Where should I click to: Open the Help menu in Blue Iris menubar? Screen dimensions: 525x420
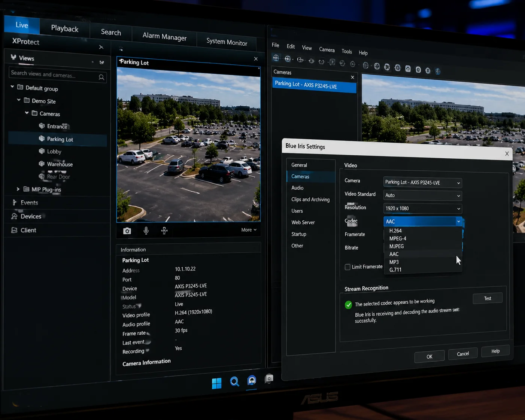tap(363, 53)
